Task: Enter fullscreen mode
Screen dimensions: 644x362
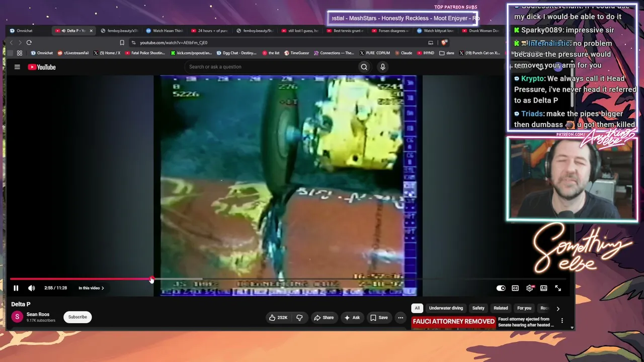Action: [558, 288]
